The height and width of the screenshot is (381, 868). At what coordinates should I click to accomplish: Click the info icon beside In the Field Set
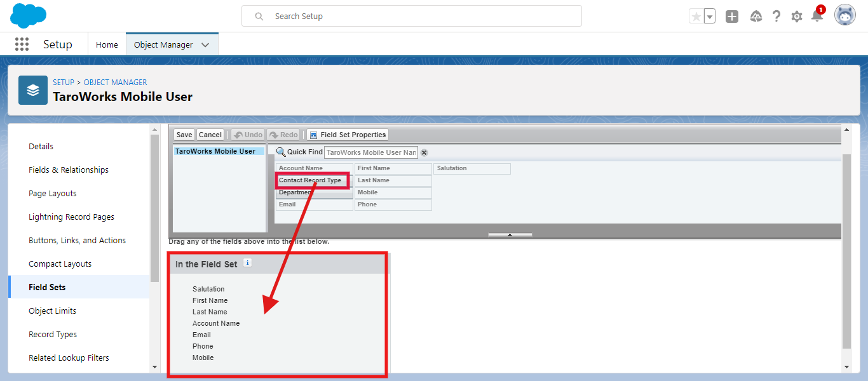(248, 263)
